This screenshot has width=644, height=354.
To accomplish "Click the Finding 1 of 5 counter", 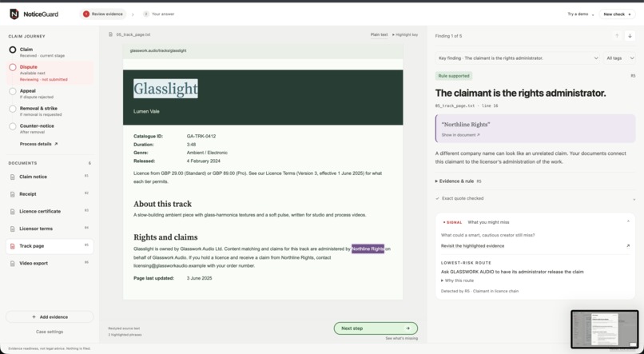I will [448, 36].
